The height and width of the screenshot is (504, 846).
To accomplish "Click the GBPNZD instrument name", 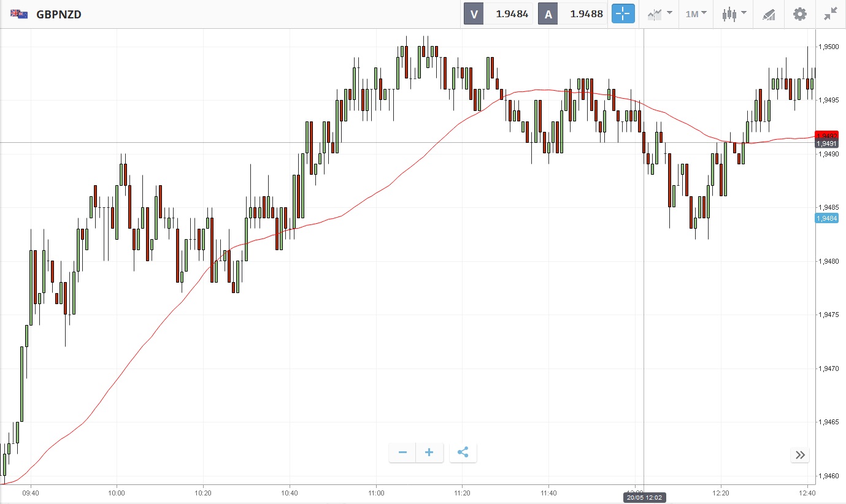I will coord(59,14).
